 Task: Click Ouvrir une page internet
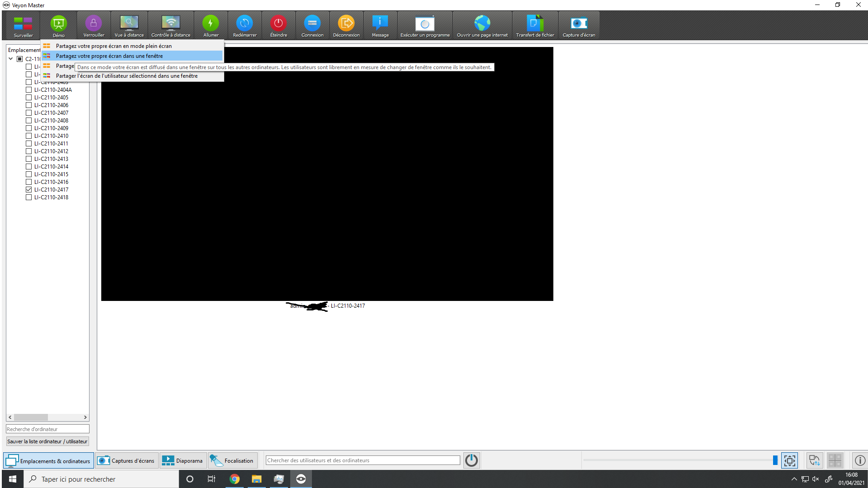point(482,26)
